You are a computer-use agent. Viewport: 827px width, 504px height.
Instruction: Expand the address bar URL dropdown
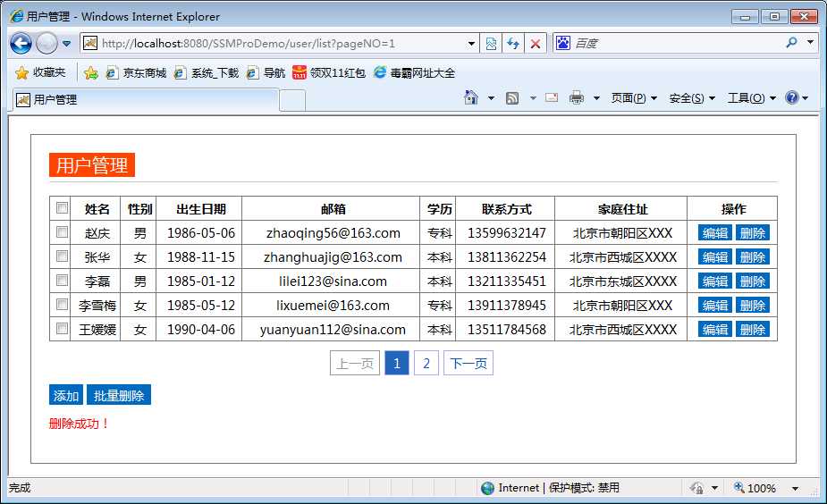471,43
